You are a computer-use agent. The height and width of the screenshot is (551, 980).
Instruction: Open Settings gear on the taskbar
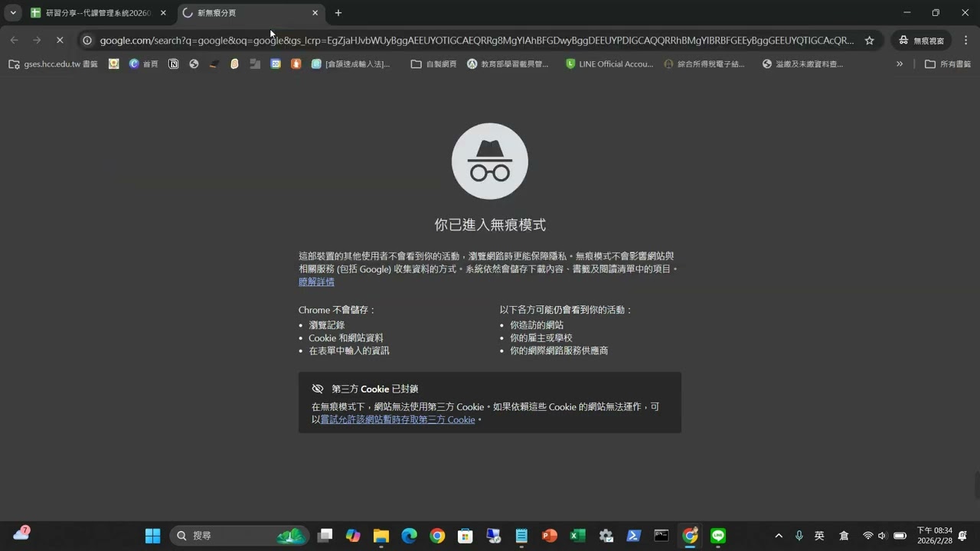606,536
